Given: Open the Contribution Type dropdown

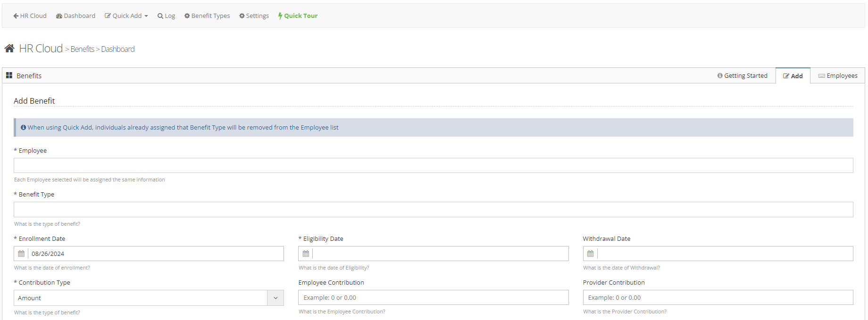Looking at the screenshot, I should (x=149, y=298).
